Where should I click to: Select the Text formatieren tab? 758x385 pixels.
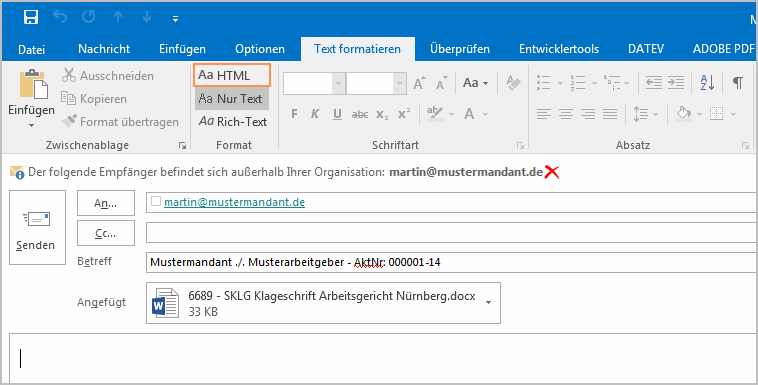357,49
